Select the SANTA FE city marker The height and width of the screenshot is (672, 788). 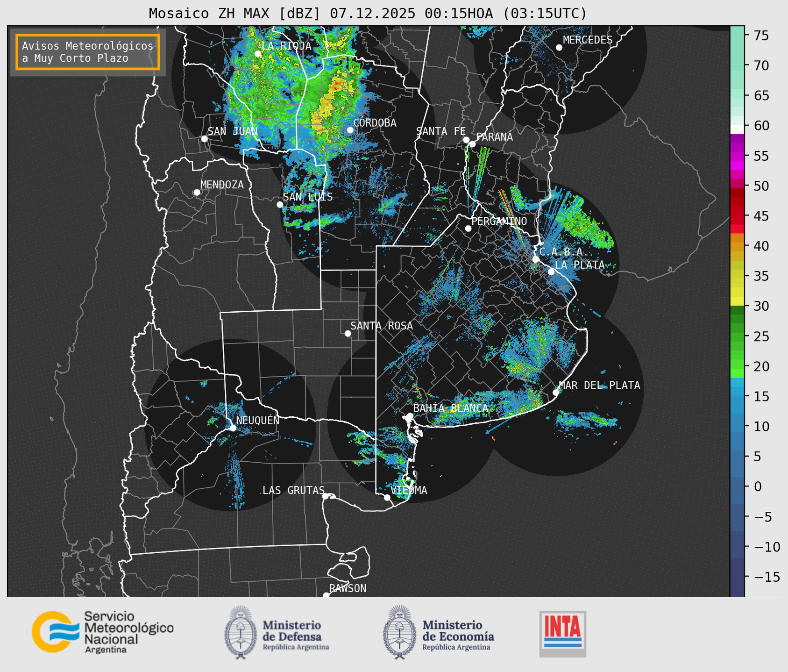pos(466,140)
